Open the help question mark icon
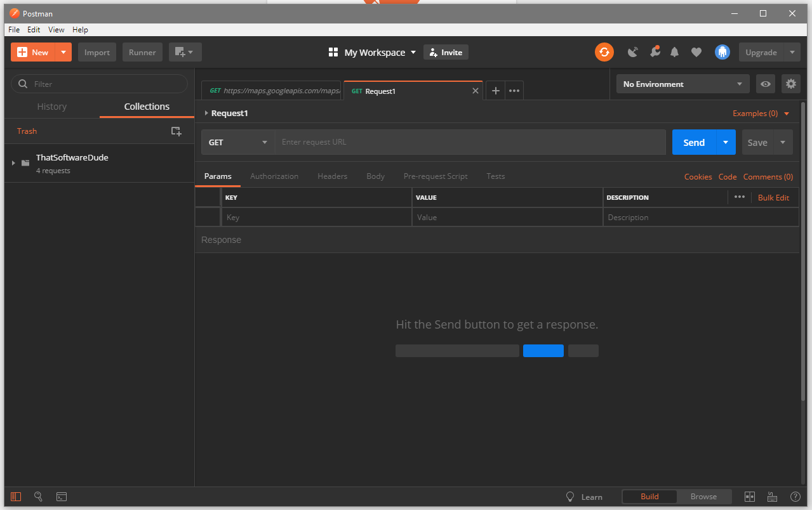The image size is (812, 510). (x=795, y=497)
